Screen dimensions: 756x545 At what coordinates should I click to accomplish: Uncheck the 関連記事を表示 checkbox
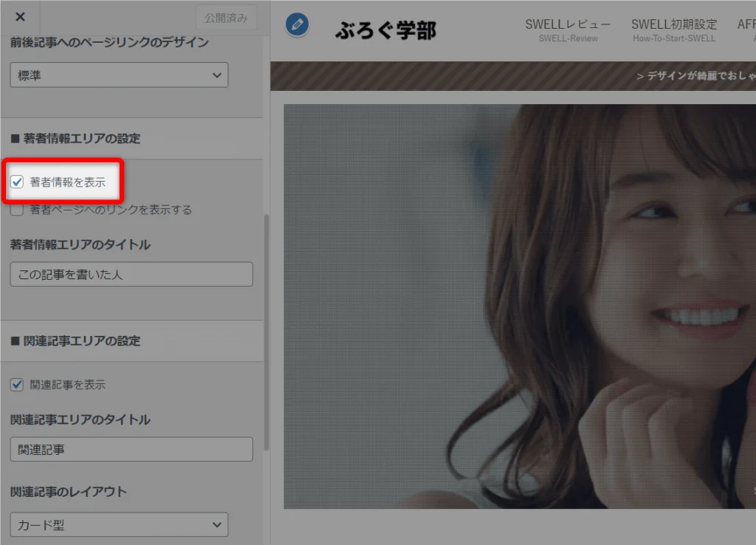(x=16, y=384)
